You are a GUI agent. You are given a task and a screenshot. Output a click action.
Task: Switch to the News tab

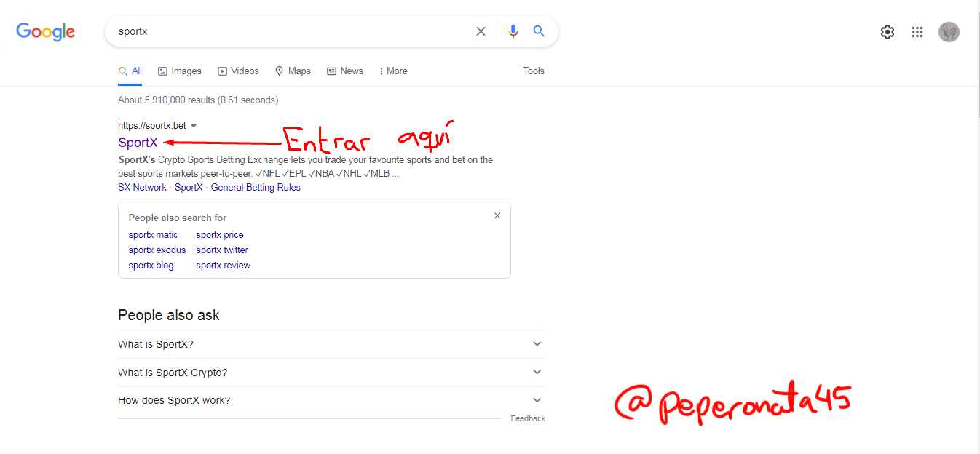click(x=345, y=71)
